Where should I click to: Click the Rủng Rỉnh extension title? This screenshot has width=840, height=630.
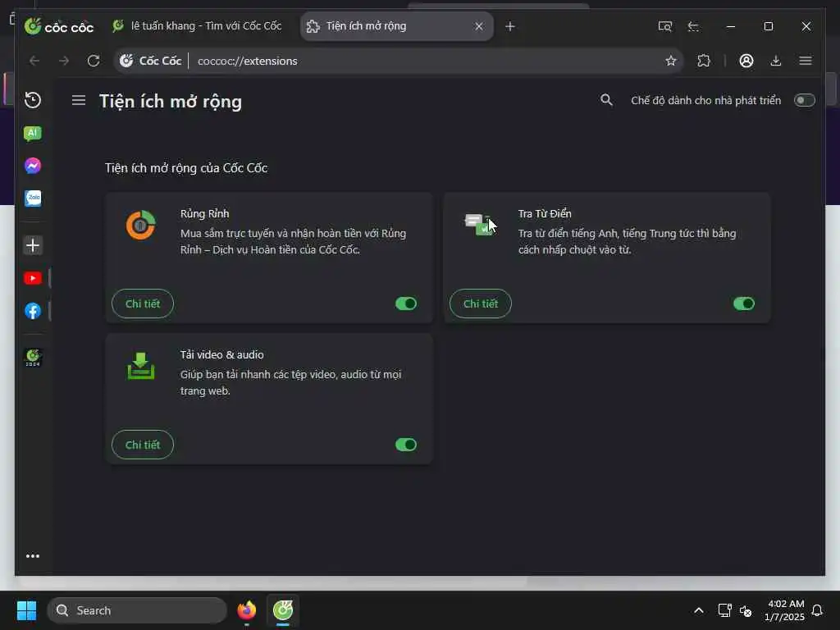(204, 213)
